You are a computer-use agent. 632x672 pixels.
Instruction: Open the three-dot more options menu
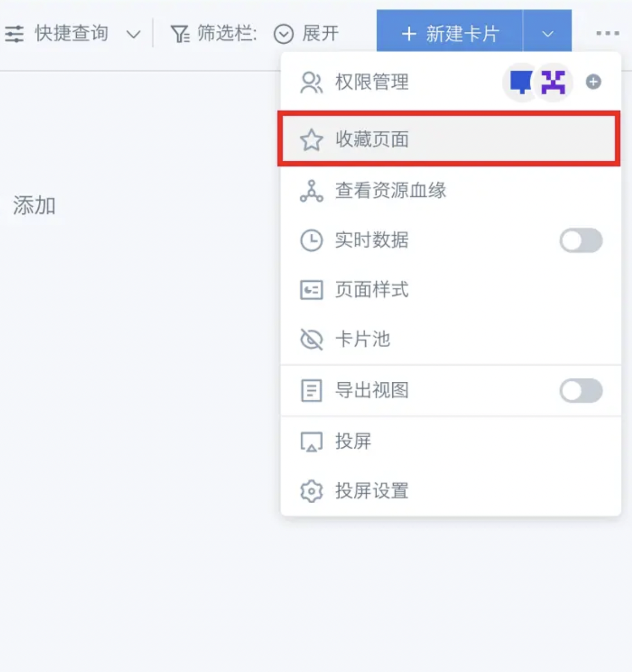(607, 33)
